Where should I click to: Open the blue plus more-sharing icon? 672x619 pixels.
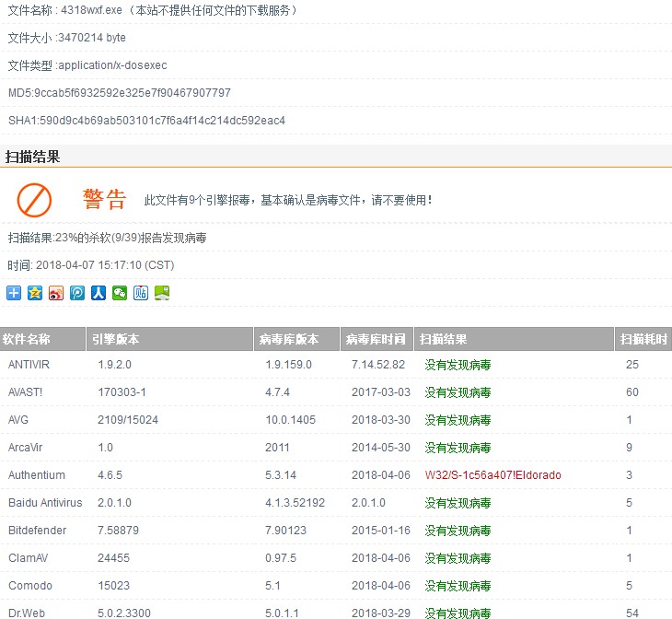point(14,293)
